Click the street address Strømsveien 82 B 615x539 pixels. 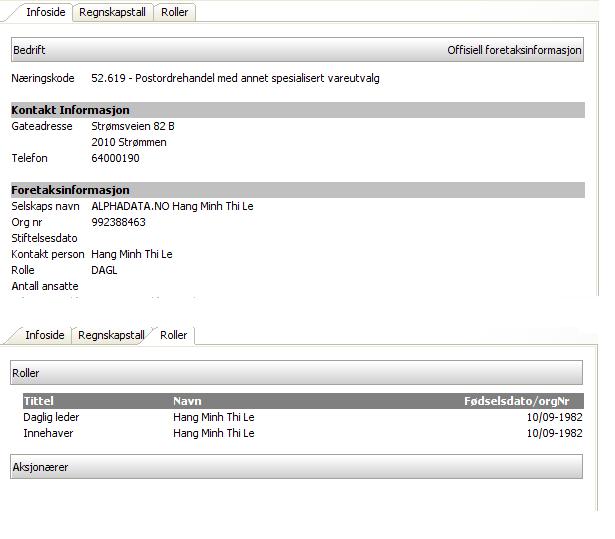click(133, 126)
